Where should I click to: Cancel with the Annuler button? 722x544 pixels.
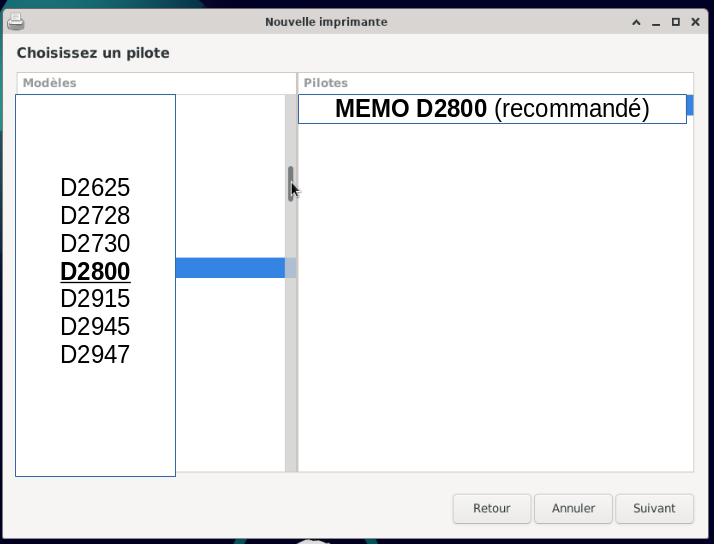click(x=573, y=509)
